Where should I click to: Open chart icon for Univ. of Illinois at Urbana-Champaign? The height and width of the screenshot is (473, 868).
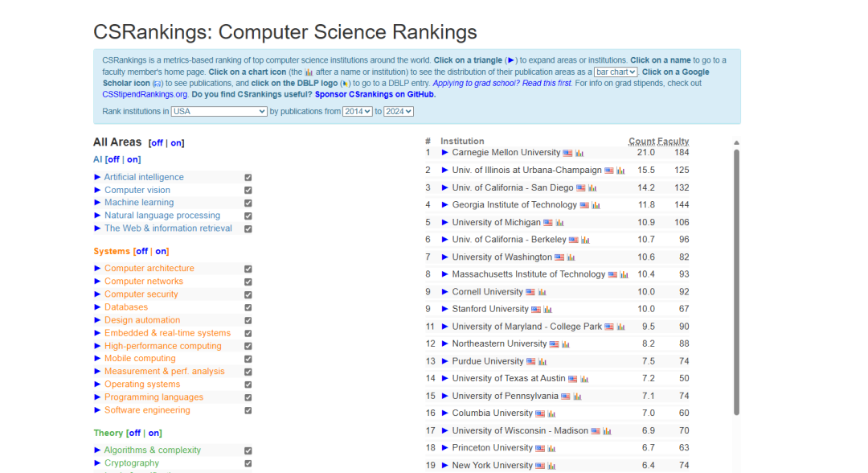620,171
